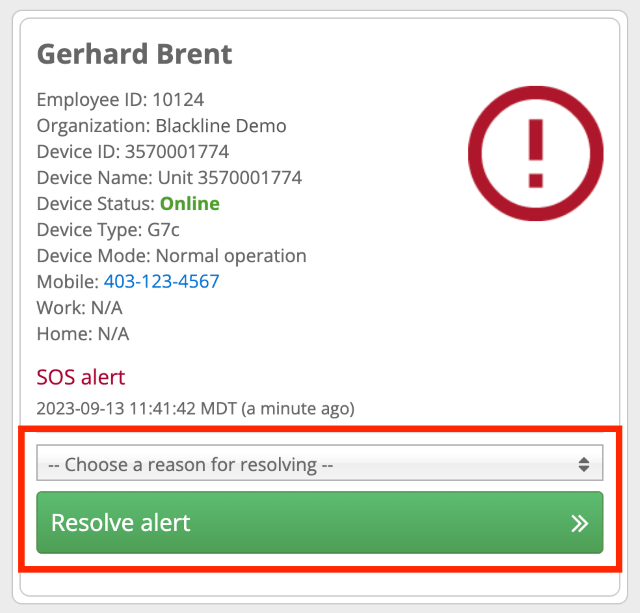Click the Employee ID: 10124 line
Viewport: 640px width, 613px height.
120,100
